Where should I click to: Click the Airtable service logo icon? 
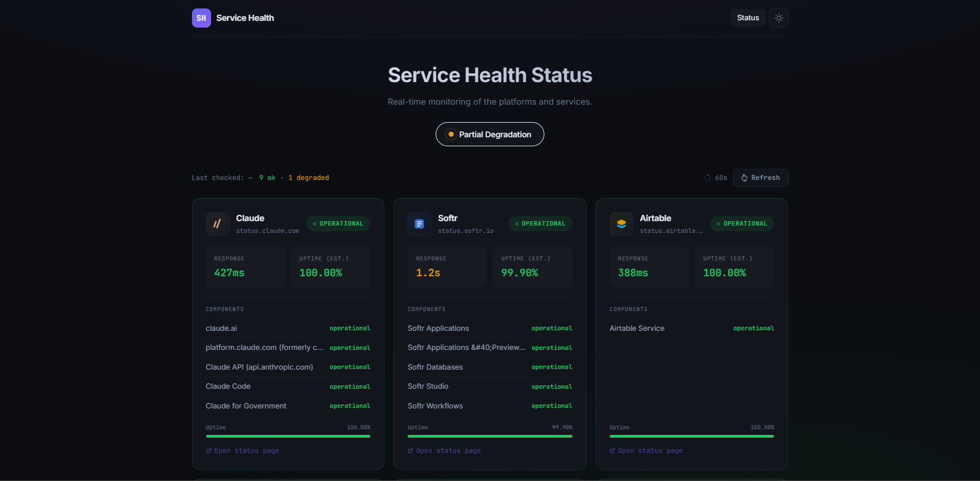621,224
